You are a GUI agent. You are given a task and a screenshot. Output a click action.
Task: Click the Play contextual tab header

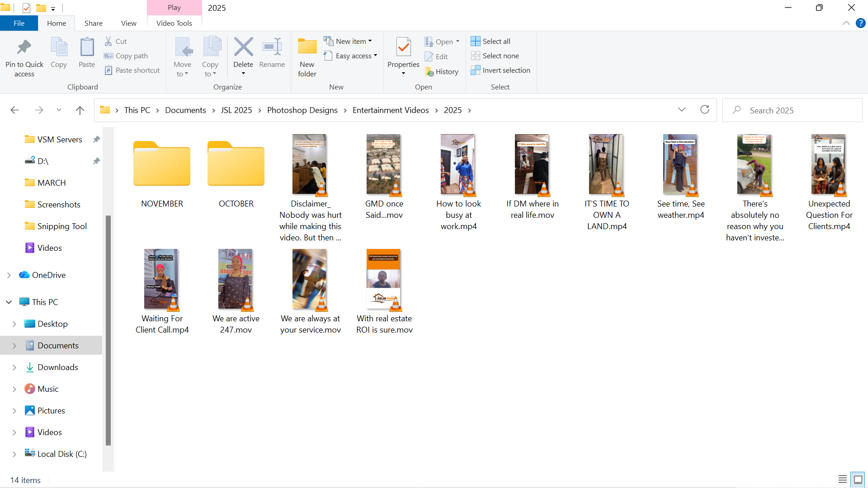click(174, 8)
